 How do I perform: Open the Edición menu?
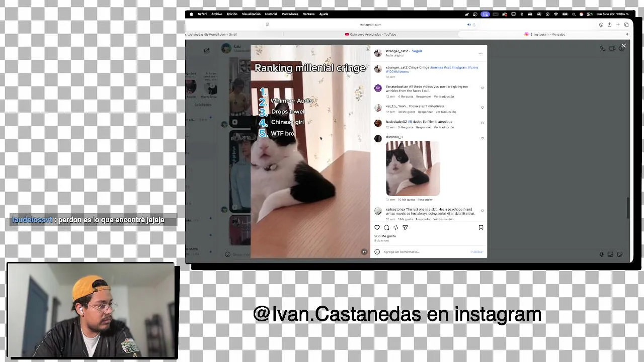click(232, 14)
